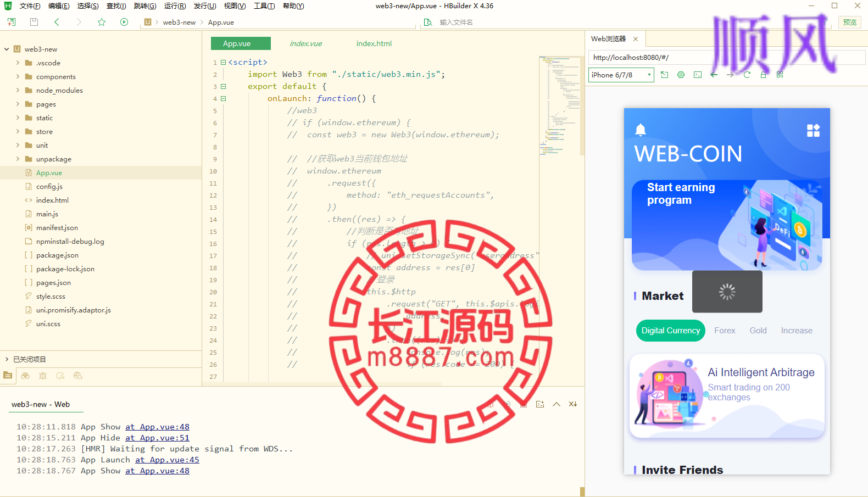Open the debug bug panel icon
868x497 pixels.
[43, 376]
